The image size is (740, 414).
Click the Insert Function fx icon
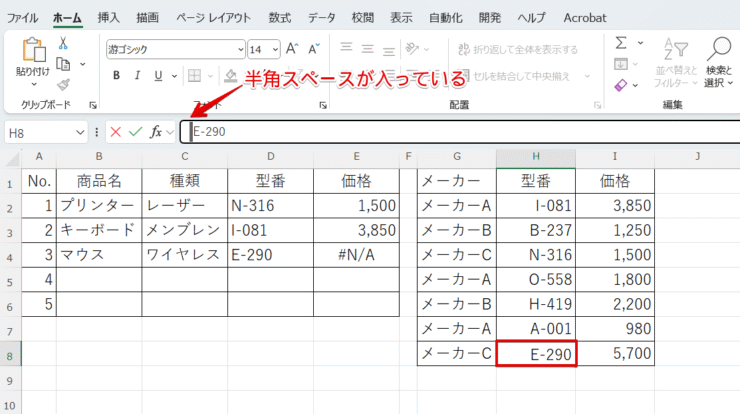coord(156,132)
